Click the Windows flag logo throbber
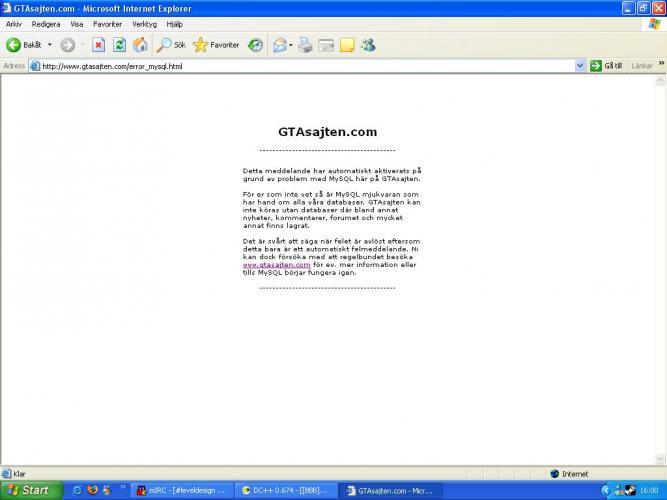 [655, 24]
